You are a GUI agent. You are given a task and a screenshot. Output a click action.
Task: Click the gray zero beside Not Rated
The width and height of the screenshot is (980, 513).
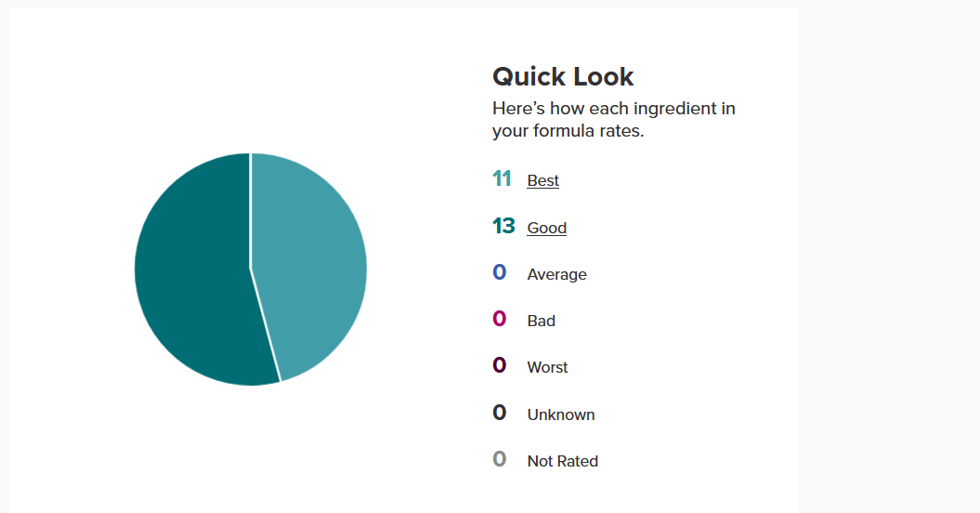tap(500, 459)
